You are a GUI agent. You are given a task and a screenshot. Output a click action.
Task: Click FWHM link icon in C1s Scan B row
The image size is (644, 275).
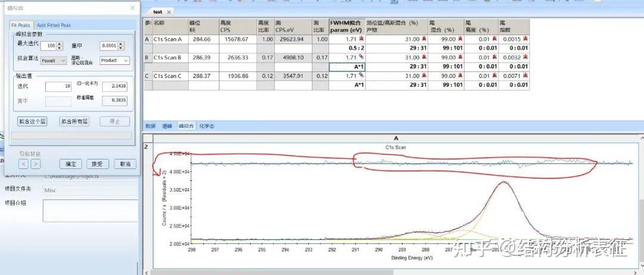pos(361,57)
